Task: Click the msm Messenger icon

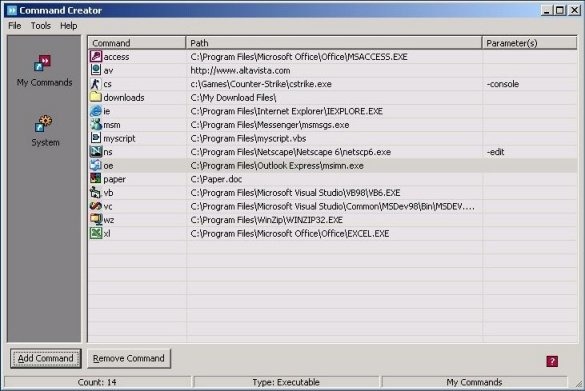Action: coord(96,124)
